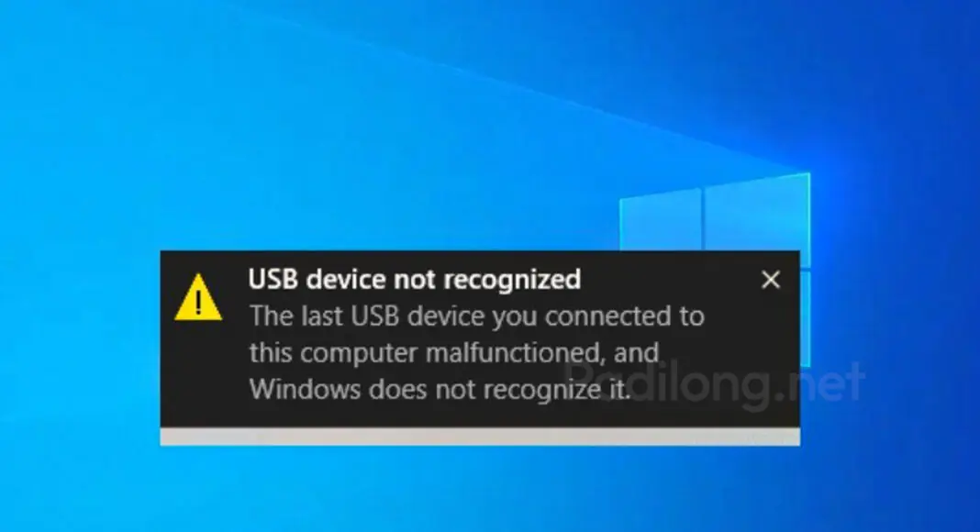Click the Windows logo pane right of the notification
Screen dimensions: 980x532
pos(805,318)
